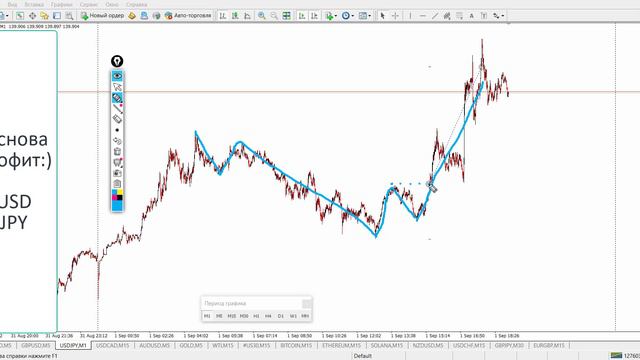
Task: Click the lightbulb icon above floating panel
Action: [x=117, y=61]
